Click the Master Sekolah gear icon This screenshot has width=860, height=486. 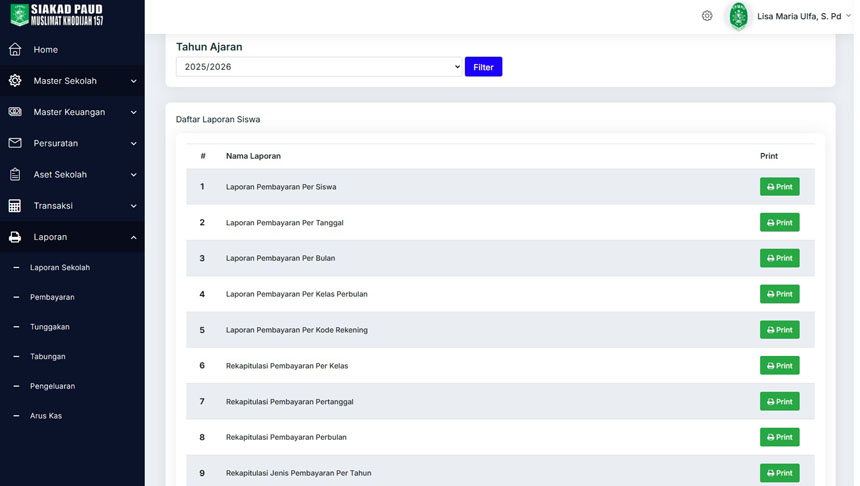pos(15,81)
